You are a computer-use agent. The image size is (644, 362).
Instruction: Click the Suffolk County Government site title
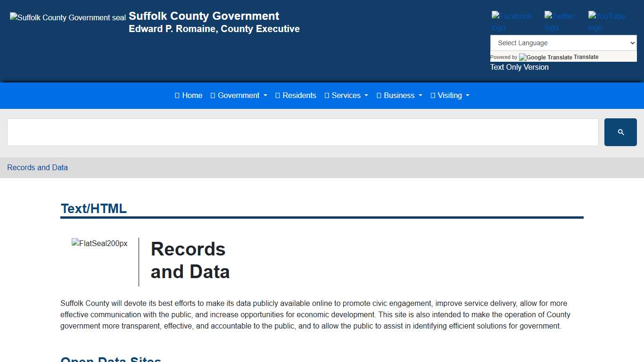(x=204, y=16)
